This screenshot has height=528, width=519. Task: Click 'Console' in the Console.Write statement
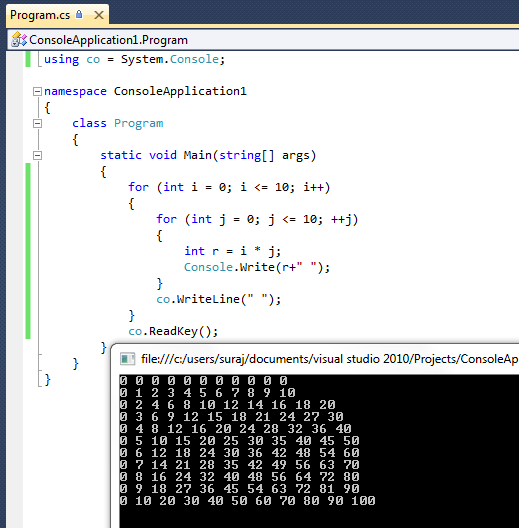tap(208, 267)
